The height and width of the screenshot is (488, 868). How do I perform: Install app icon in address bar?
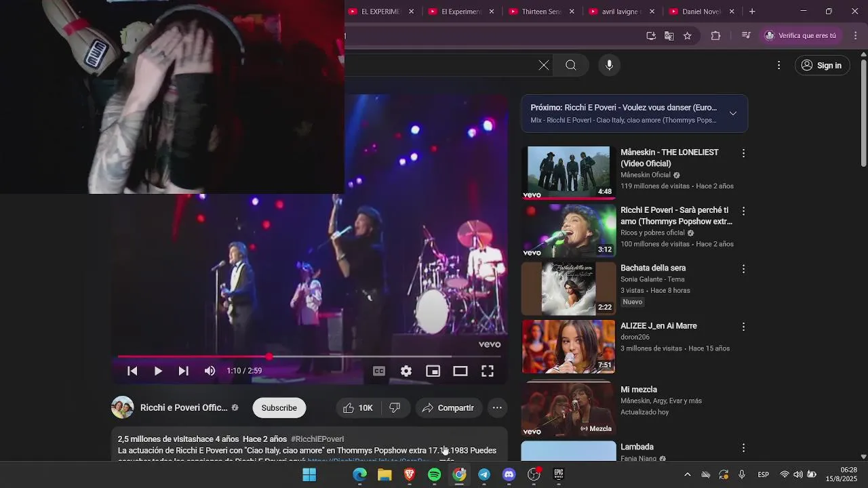pos(651,36)
